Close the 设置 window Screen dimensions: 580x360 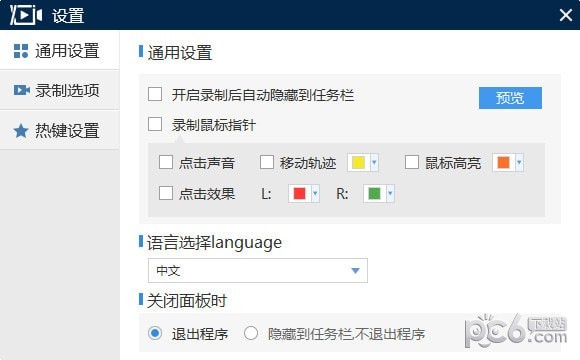click(x=566, y=15)
